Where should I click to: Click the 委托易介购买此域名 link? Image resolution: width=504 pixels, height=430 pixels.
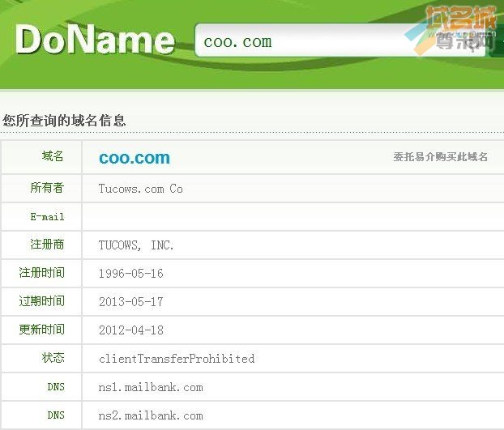[440, 157]
